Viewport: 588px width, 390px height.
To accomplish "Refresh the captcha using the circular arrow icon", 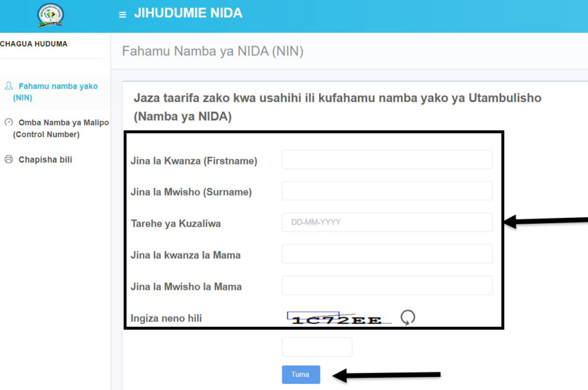I will (408, 317).
